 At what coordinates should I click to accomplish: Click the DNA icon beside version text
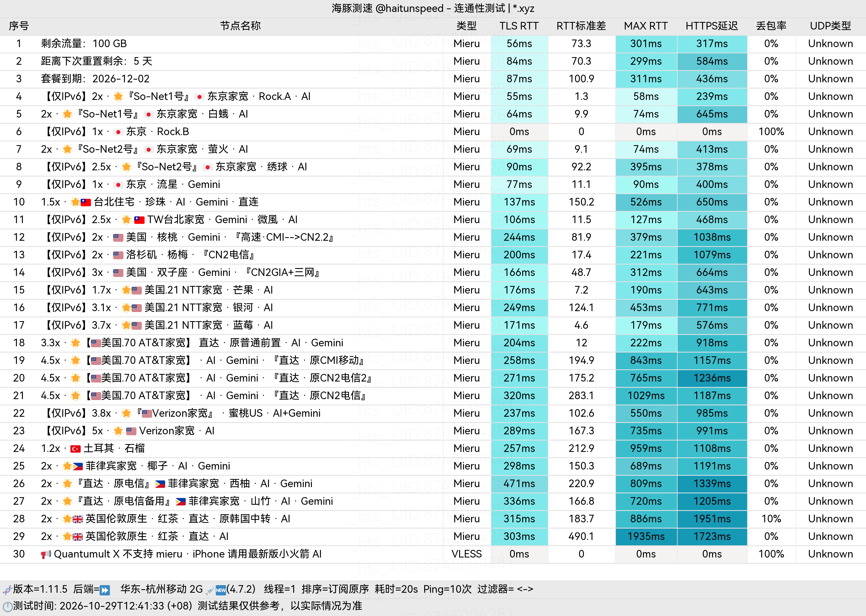7,590
